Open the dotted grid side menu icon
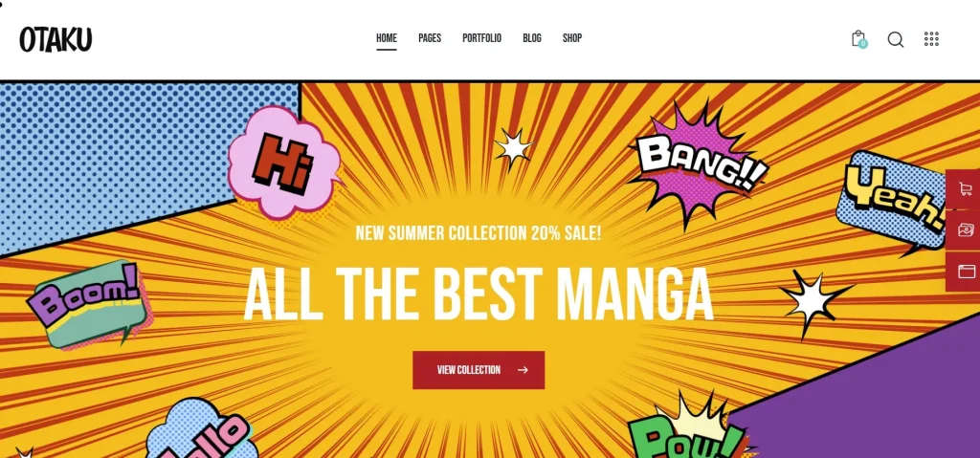This screenshot has height=458, width=980. click(931, 39)
